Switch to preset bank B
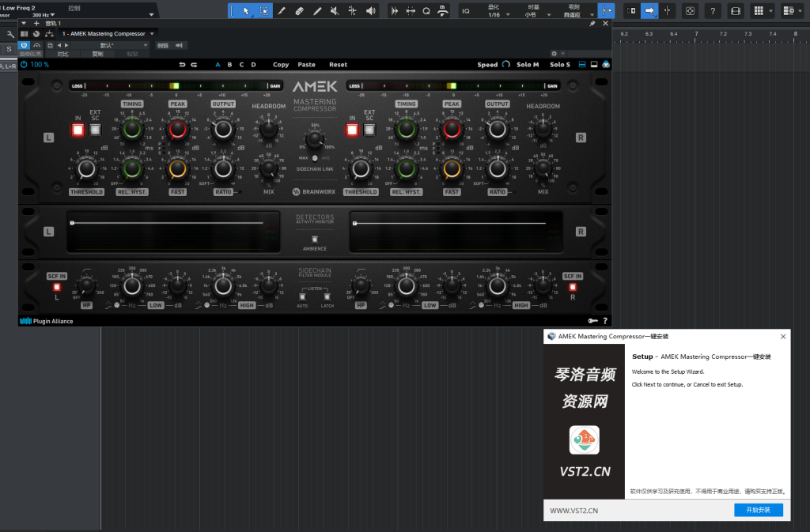The image size is (810, 532). [229, 65]
